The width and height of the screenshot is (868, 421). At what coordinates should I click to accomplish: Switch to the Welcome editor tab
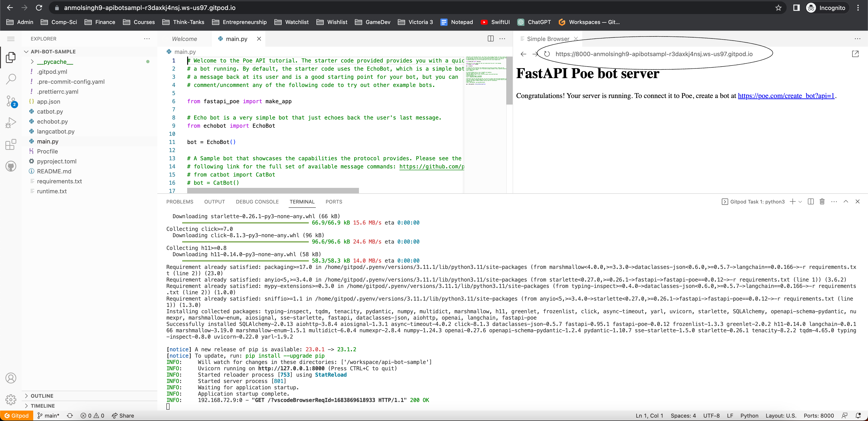(x=184, y=39)
